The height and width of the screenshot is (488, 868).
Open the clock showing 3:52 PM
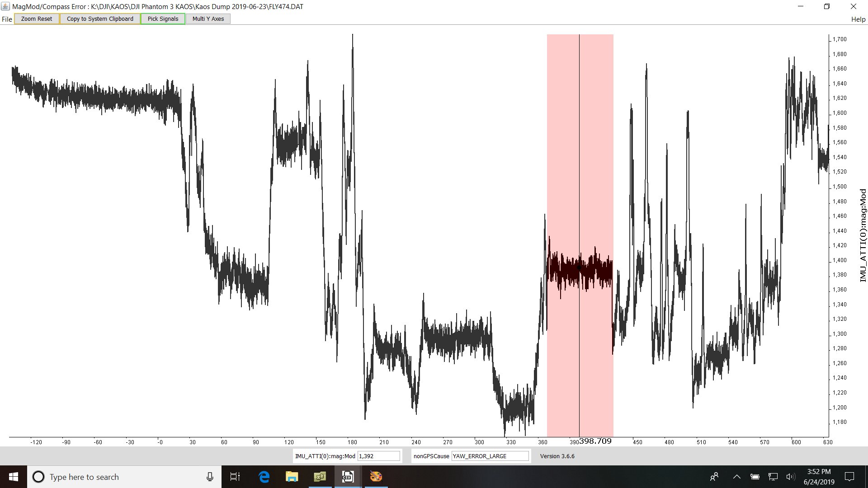pyautogui.click(x=819, y=477)
